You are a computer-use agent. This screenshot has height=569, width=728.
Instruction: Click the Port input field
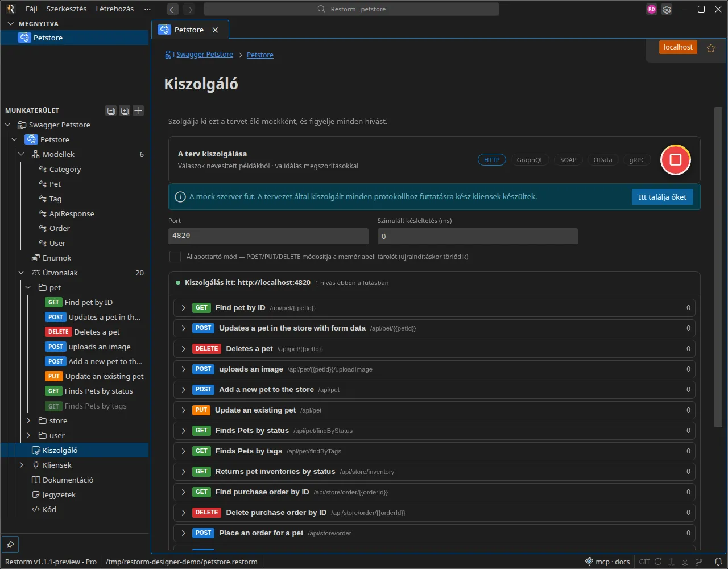point(268,236)
